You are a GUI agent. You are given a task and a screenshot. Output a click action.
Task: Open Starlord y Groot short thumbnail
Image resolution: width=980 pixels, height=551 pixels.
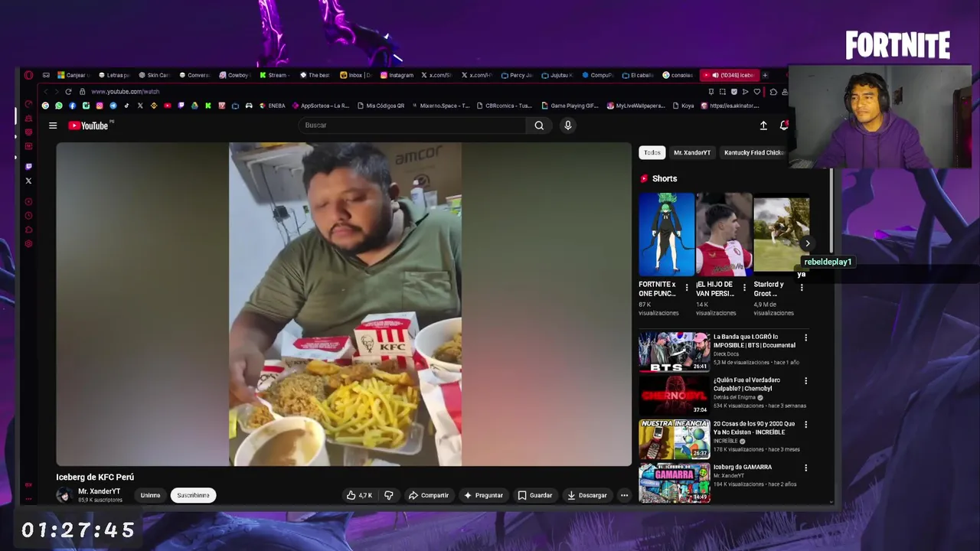[x=781, y=234]
